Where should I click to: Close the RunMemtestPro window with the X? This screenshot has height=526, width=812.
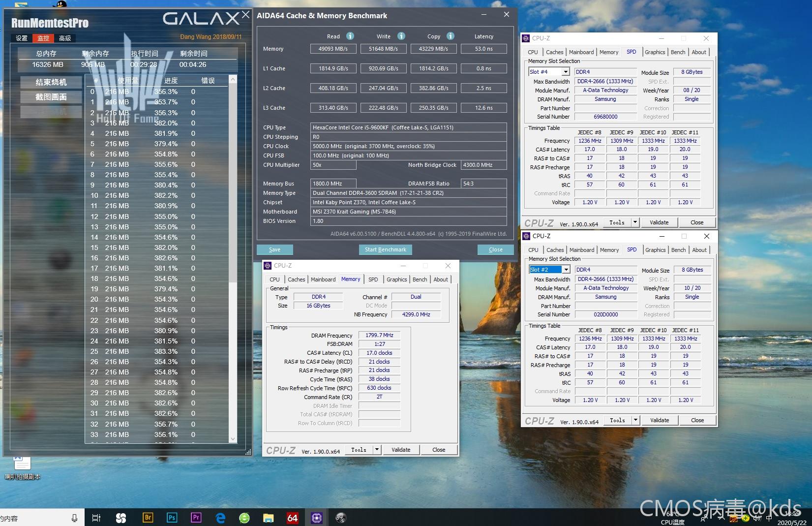(245, 15)
